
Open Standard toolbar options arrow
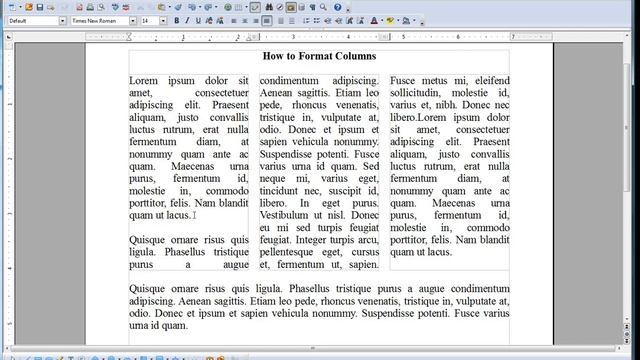pos(348,9)
